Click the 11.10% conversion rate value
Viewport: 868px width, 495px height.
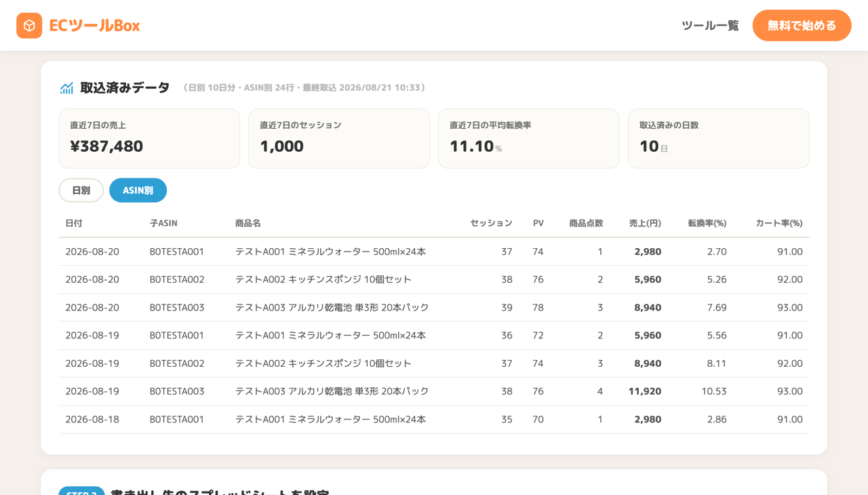point(475,146)
